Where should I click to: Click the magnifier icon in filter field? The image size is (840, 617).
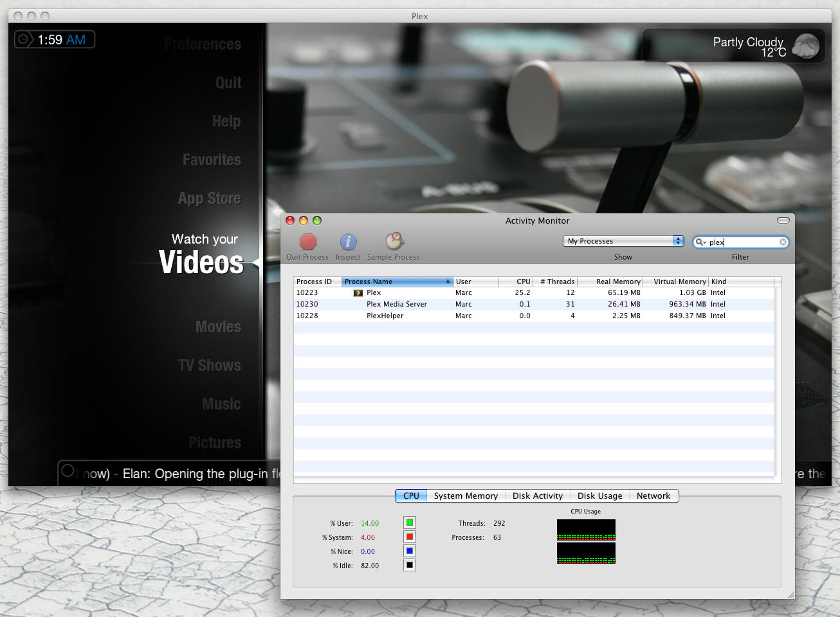(700, 242)
